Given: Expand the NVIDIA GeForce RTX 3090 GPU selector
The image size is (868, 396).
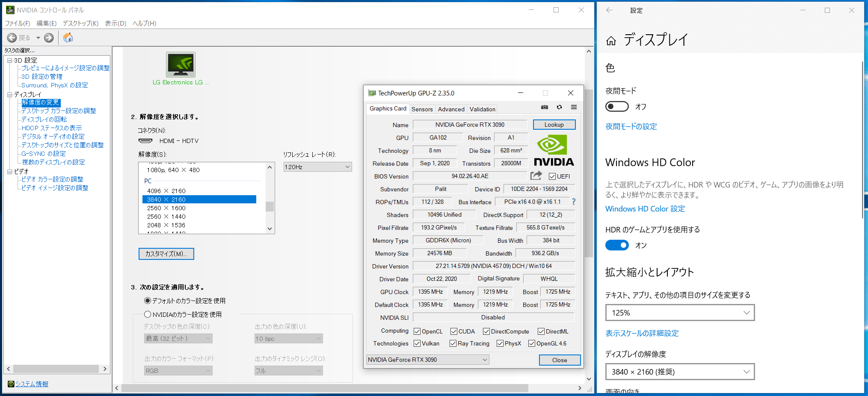Looking at the screenshot, I should [x=427, y=360].
